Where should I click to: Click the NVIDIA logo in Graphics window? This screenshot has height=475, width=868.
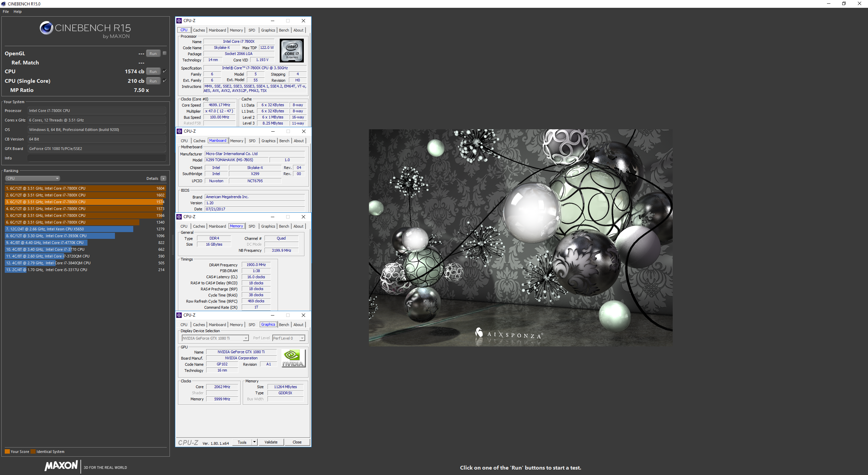click(293, 358)
